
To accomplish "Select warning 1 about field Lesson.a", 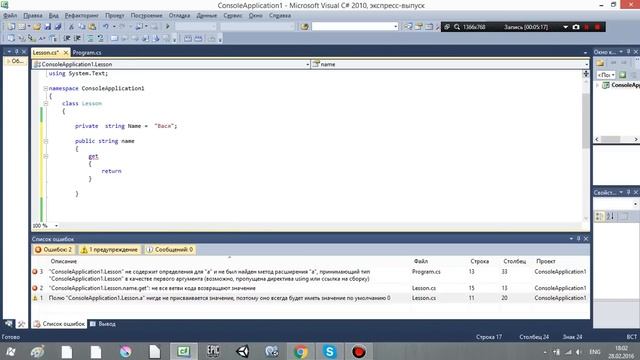I will pyautogui.click(x=310, y=298).
